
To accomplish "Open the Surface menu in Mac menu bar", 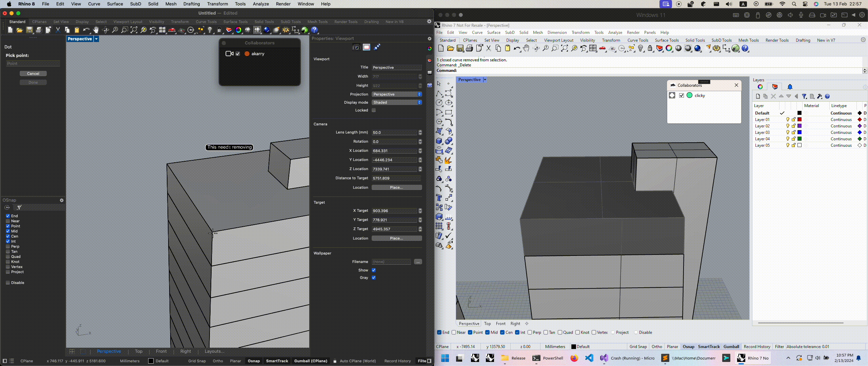I will 115,4.
